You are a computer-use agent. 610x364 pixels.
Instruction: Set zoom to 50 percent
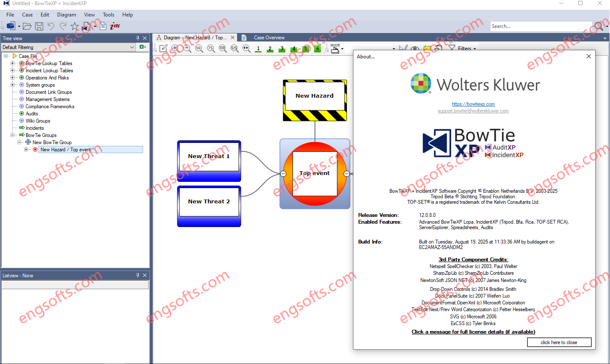[x=199, y=49]
